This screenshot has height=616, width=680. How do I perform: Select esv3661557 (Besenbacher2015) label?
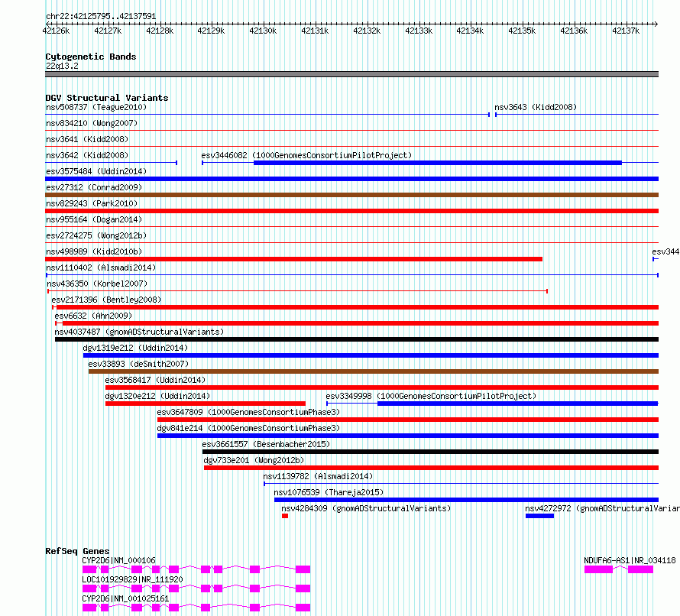click(x=267, y=444)
